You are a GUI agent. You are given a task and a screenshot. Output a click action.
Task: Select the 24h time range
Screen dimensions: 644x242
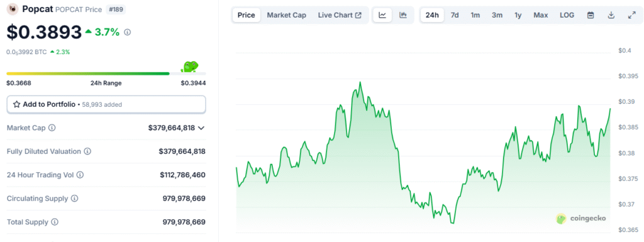(432, 15)
